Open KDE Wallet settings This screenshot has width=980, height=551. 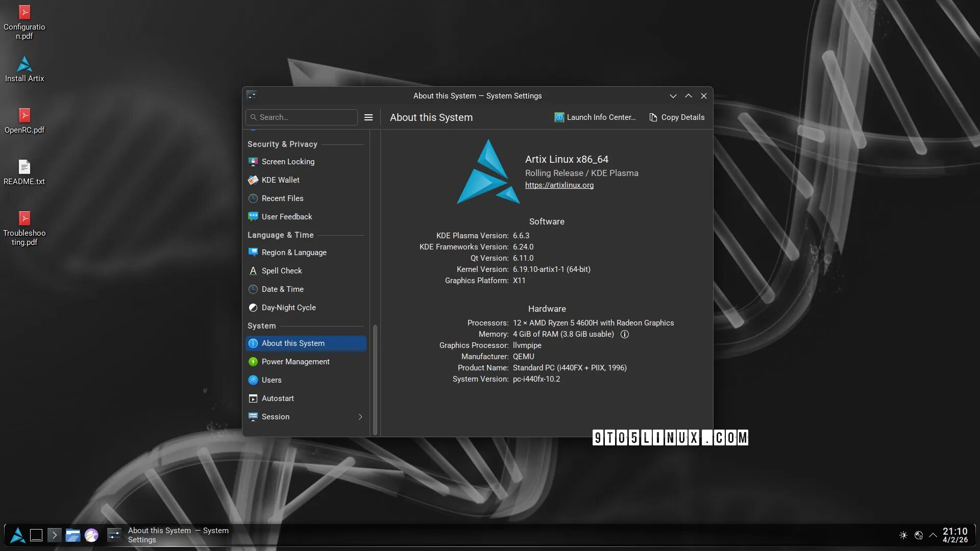coord(280,180)
